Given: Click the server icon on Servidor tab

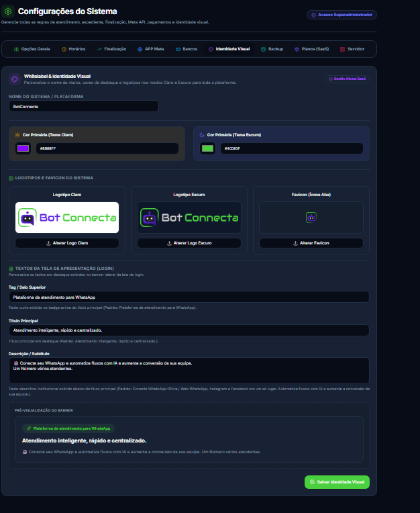Looking at the screenshot, I should 342,49.
